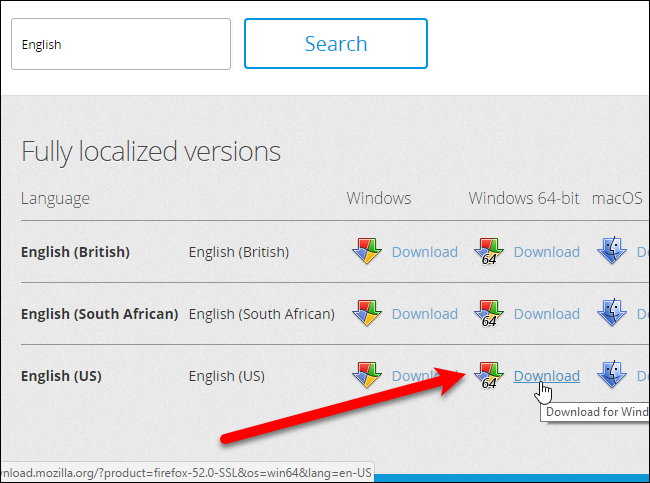
Task: Click the Windows 64-bit icon for English (British)
Action: [x=489, y=251]
